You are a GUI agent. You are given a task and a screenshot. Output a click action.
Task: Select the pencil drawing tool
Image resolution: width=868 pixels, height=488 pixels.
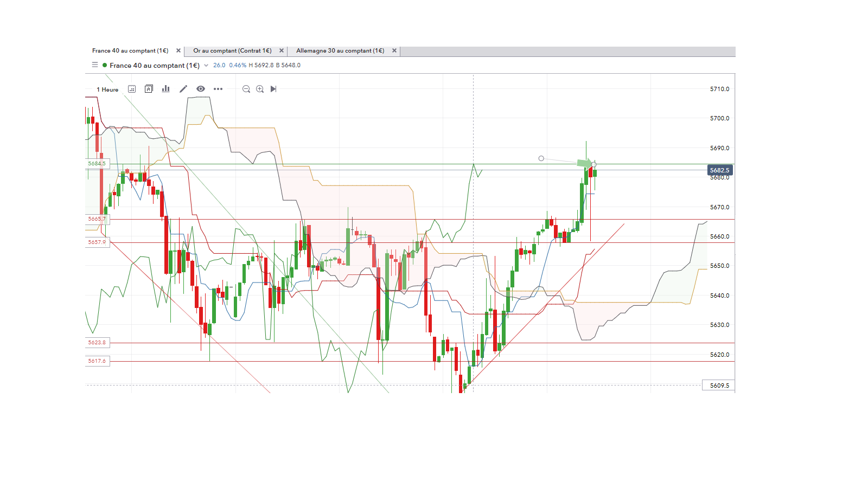183,89
